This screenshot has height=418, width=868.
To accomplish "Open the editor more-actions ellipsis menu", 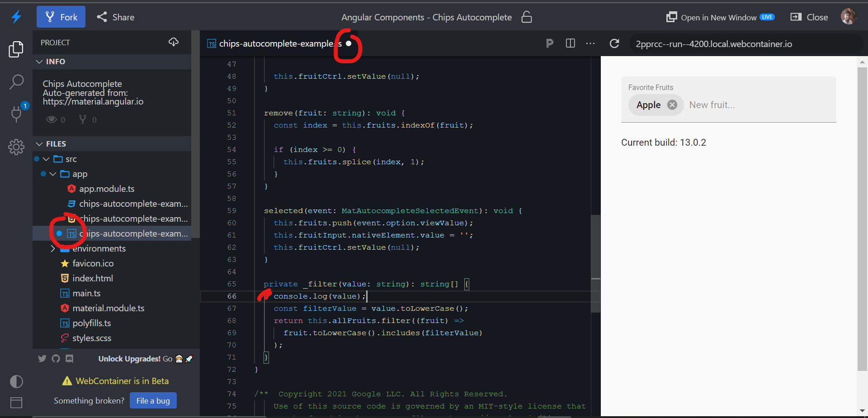I will 590,43.
